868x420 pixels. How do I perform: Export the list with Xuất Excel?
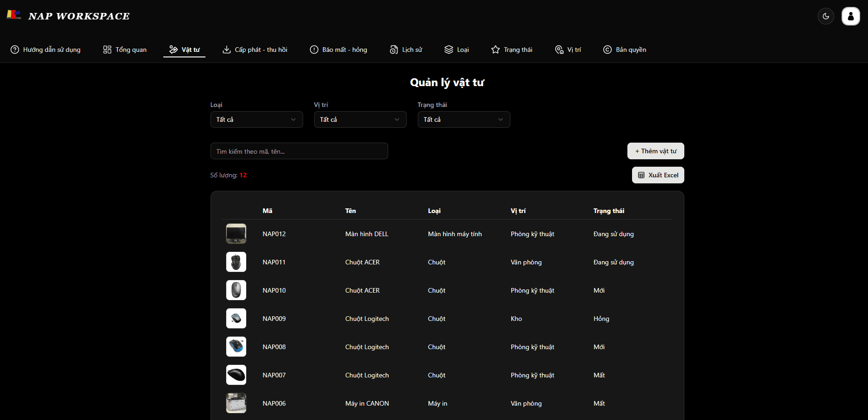click(x=658, y=175)
